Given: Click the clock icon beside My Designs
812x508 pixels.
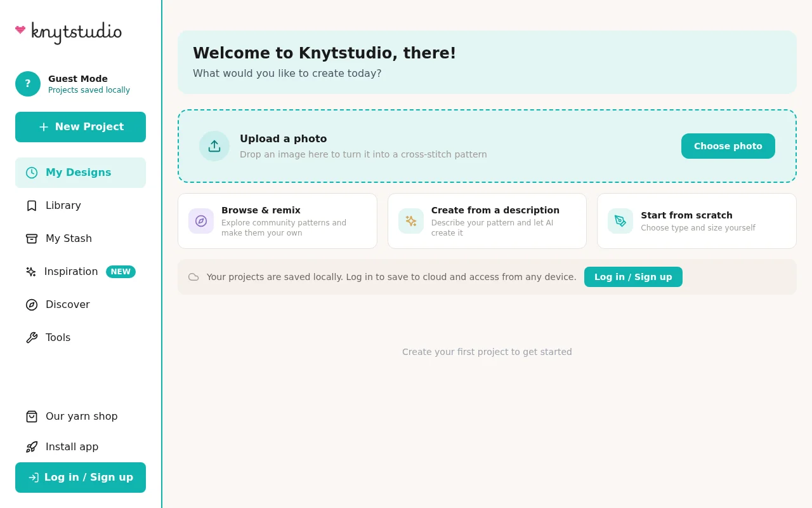Looking at the screenshot, I should pos(32,173).
